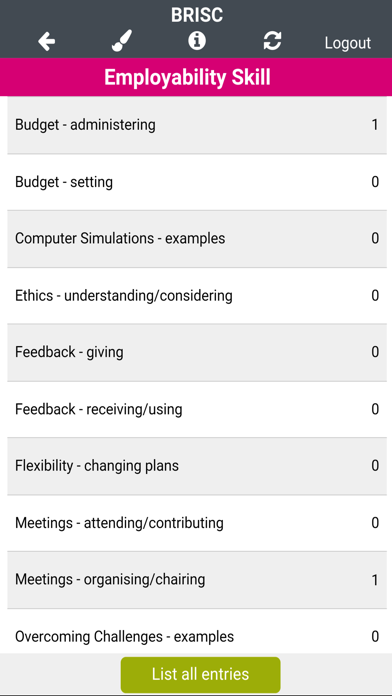Viewport: 392px width, 696px height.
Task: Click the List all entries button
Action: point(201,674)
